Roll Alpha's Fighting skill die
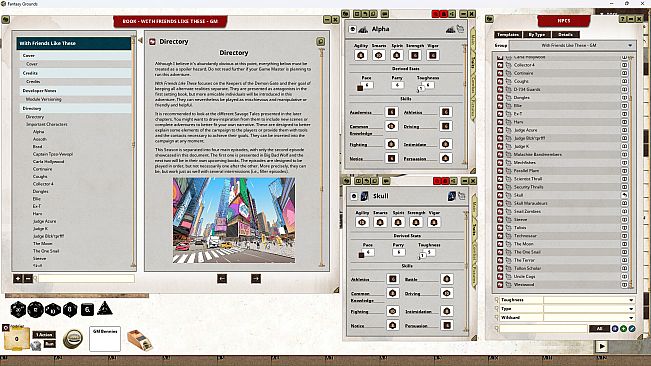 pyautogui.click(x=391, y=144)
